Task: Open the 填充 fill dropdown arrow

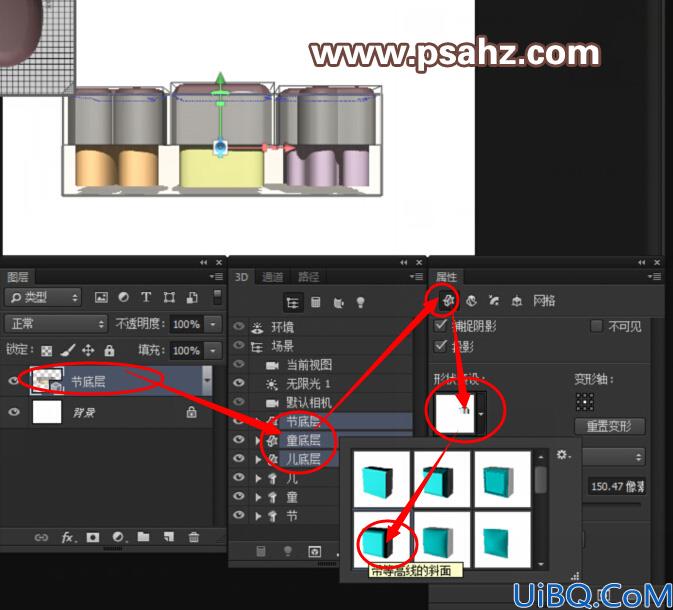Action: (x=213, y=351)
